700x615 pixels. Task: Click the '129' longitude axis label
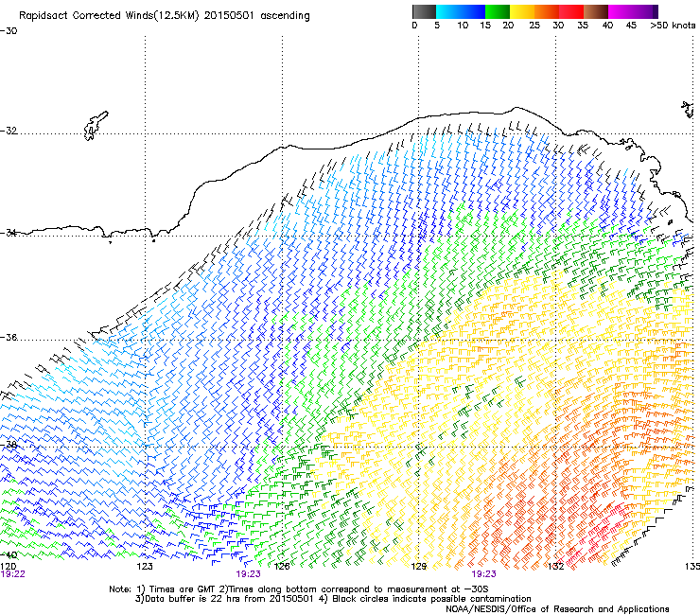[x=418, y=567]
